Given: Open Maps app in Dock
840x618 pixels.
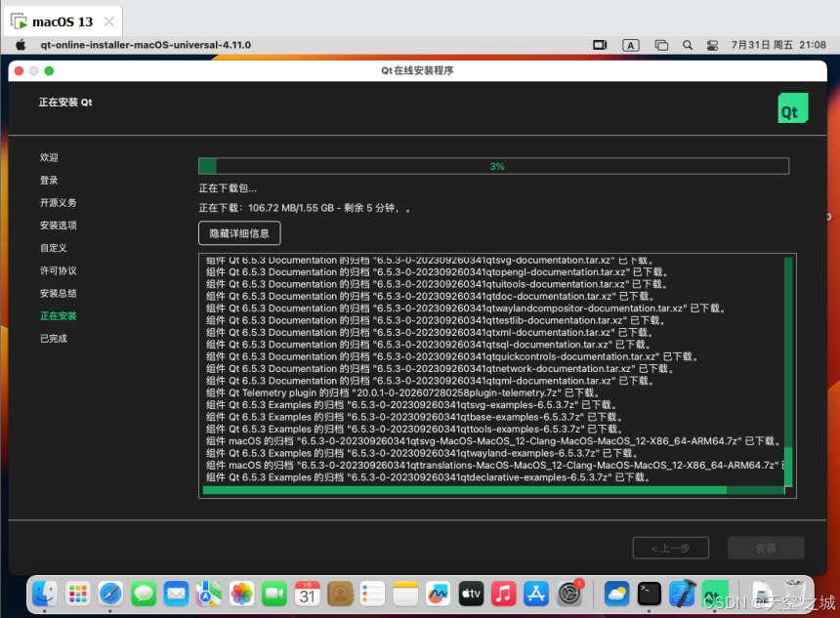Looking at the screenshot, I should click(209, 594).
